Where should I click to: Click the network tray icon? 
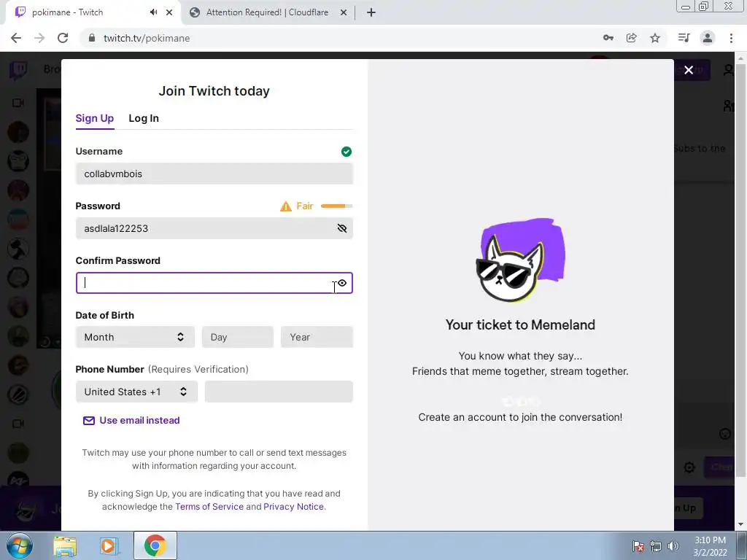[x=656, y=546]
